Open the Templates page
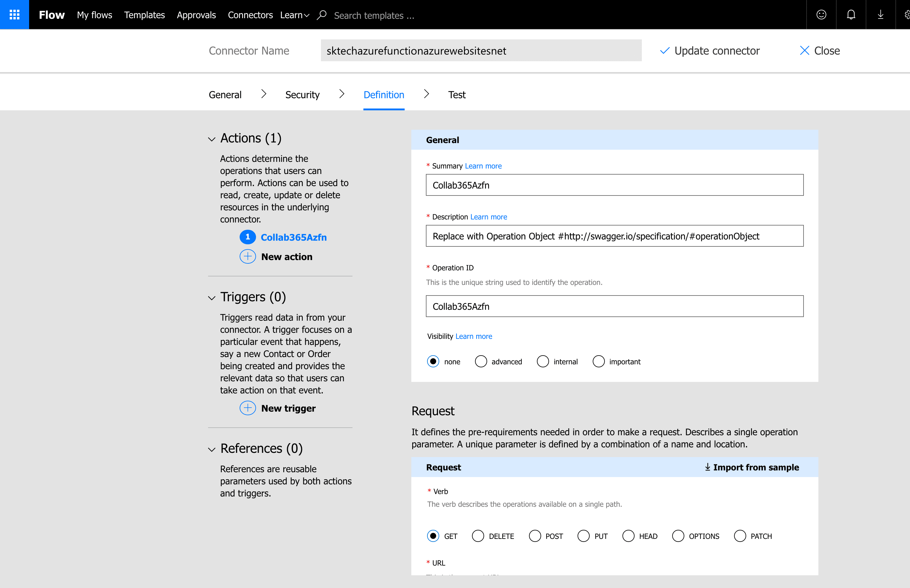The image size is (910, 588). point(144,15)
